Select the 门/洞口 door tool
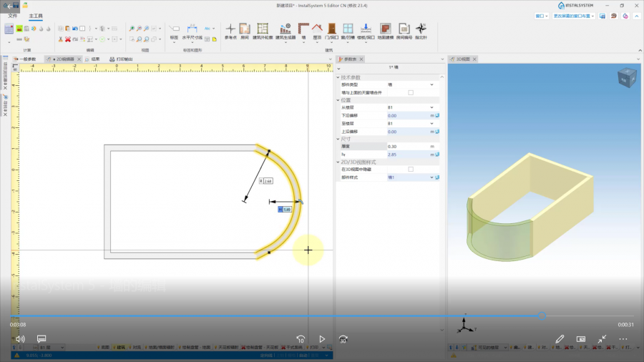644x362 pixels. (333, 30)
